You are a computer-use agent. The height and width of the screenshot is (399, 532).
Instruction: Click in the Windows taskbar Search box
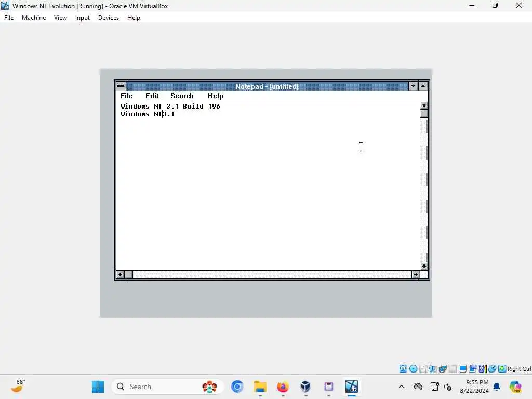click(168, 387)
